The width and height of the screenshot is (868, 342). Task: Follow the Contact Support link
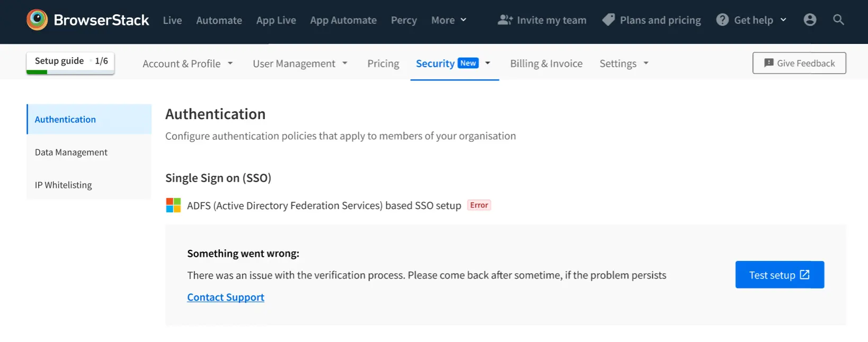226,298
